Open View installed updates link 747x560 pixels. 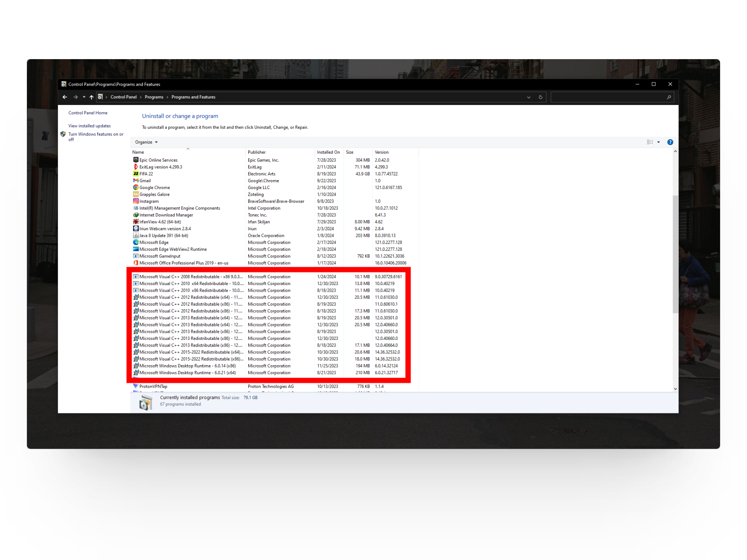point(89,126)
